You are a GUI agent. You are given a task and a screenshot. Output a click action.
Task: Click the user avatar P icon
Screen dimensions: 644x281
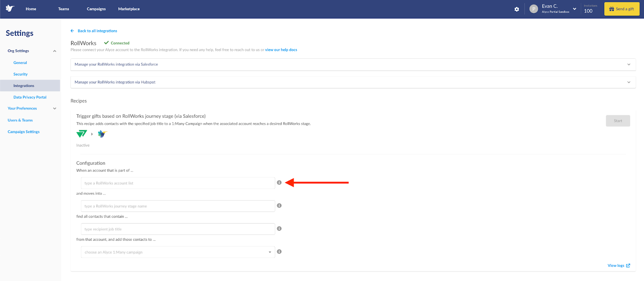(534, 9)
